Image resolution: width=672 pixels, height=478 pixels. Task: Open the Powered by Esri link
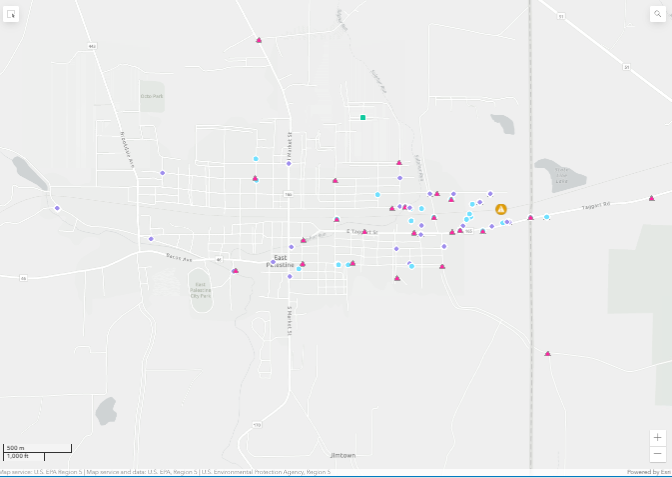click(648, 472)
